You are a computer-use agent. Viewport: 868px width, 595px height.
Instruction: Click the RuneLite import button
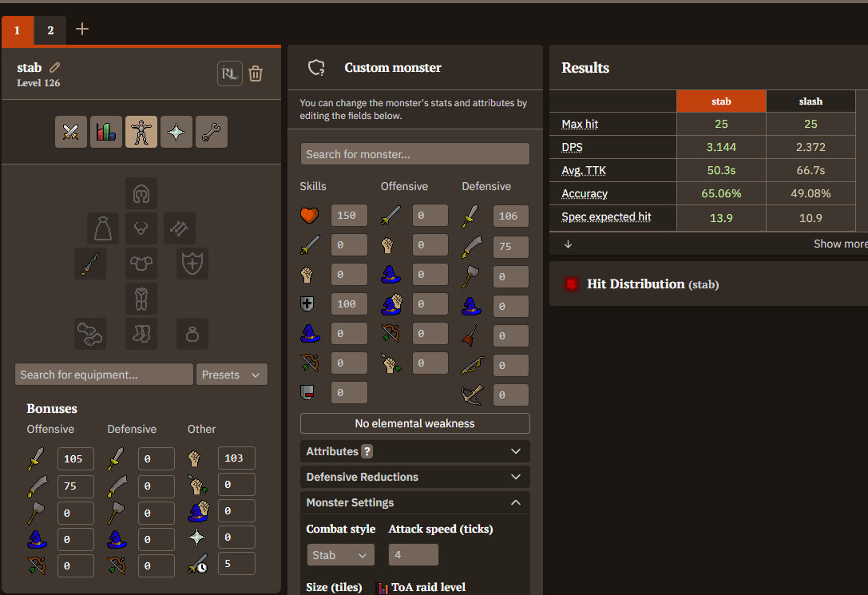point(230,73)
